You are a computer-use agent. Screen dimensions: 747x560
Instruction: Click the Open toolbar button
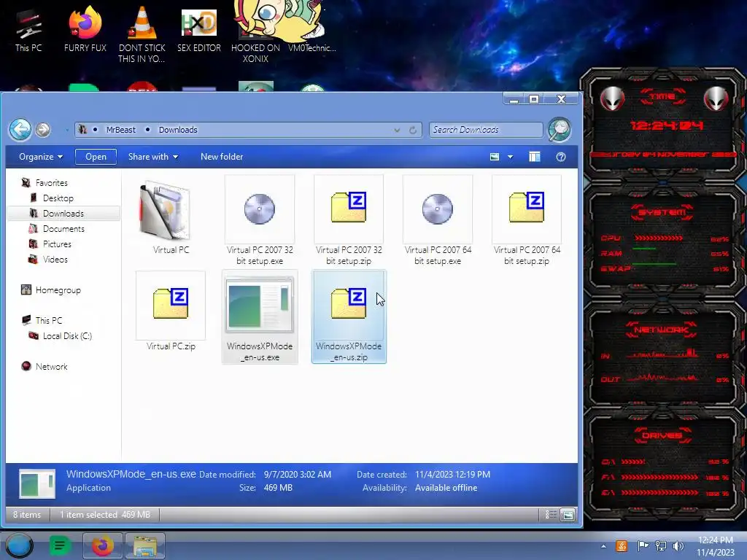[96, 157]
